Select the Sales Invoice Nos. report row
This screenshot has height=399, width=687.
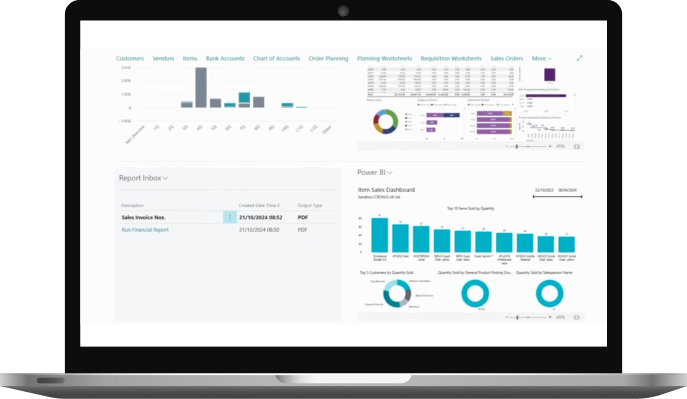[227, 217]
